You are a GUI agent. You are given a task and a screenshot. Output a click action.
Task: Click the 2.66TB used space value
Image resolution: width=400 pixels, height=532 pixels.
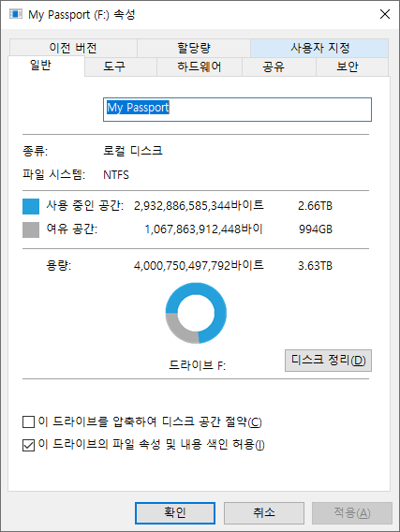[315, 206]
